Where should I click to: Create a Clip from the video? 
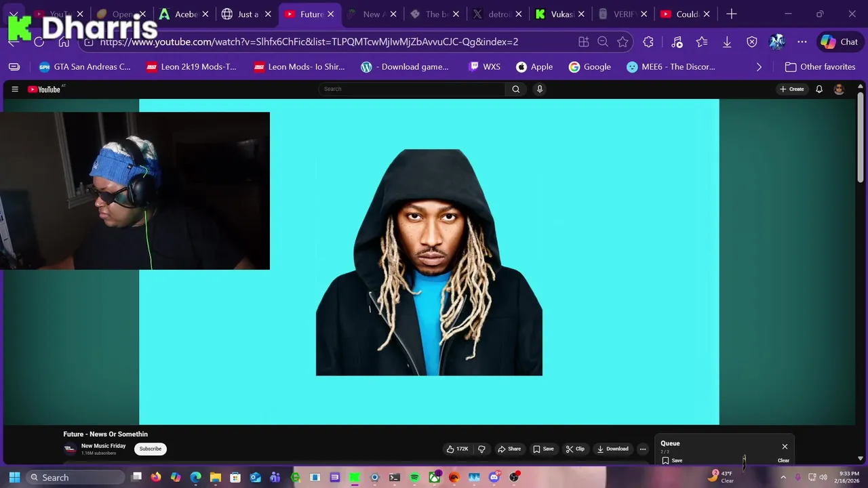tap(575, 449)
